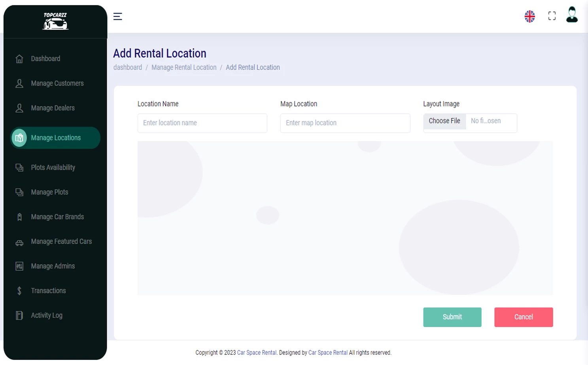Click the Manage Customers person icon
The image size is (588, 365).
(x=19, y=83)
